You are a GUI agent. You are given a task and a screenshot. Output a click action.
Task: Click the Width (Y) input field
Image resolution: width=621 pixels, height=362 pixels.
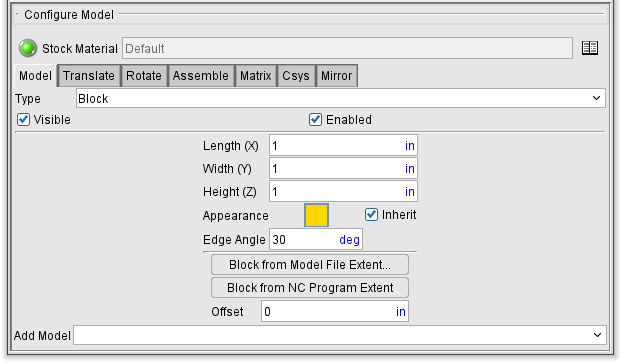[343, 168]
